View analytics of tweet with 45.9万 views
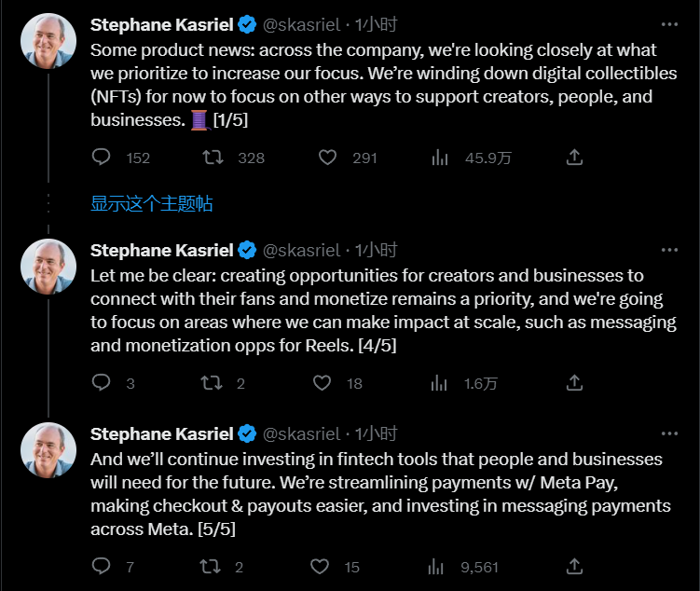The width and height of the screenshot is (700, 591). (x=440, y=158)
